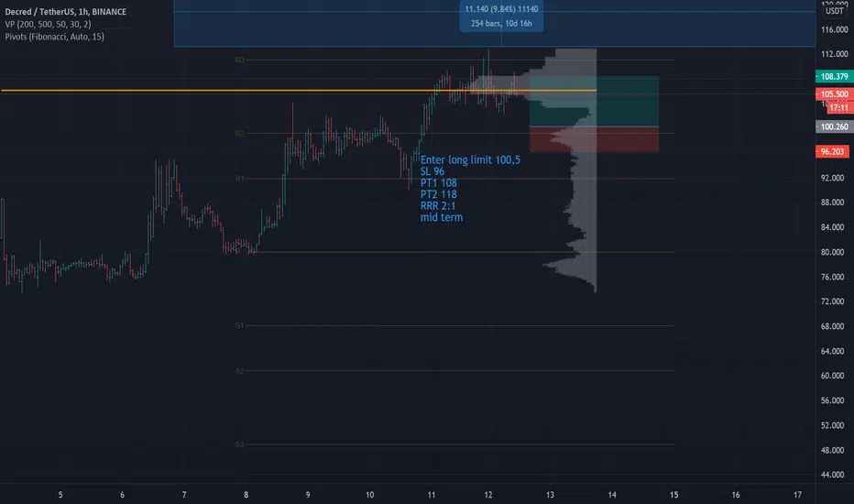The height and width of the screenshot is (504, 854).
Task: Click the S2 pivot label
Action: tap(240, 371)
